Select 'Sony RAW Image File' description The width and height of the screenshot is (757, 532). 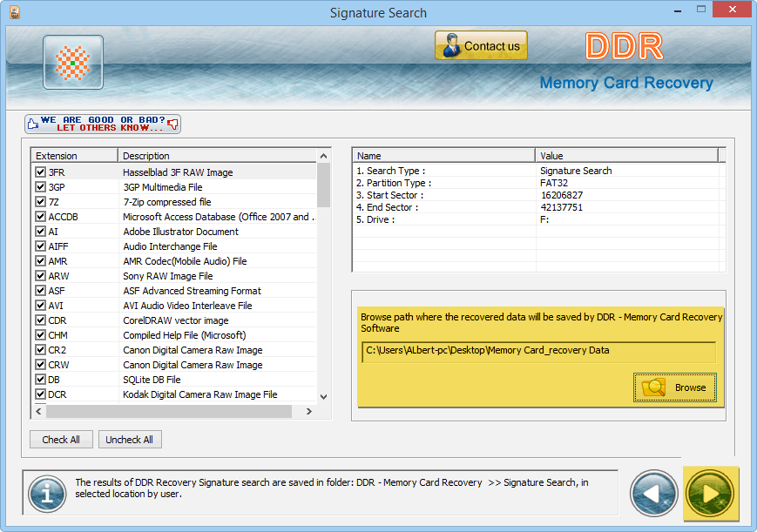tap(167, 276)
